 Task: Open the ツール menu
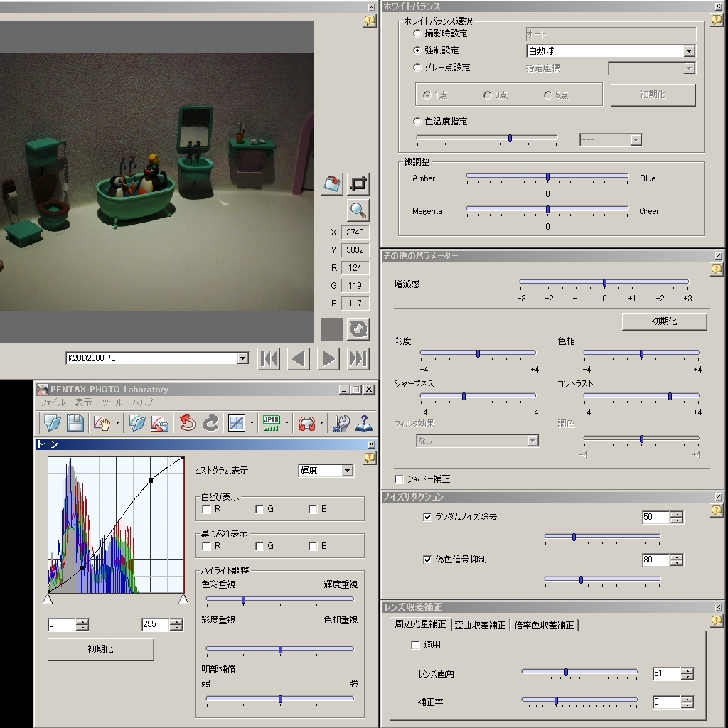tap(112, 402)
